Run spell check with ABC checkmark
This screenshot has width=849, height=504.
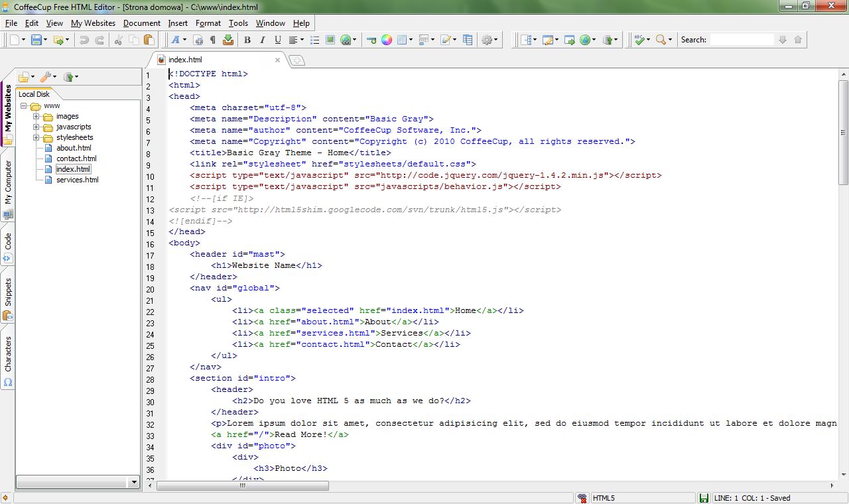tap(639, 40)
